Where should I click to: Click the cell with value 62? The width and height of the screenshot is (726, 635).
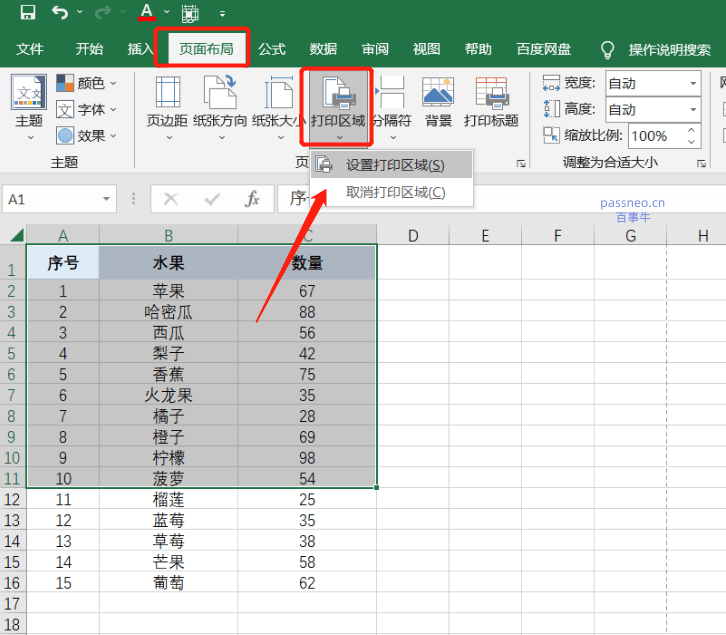coord(307,583)
